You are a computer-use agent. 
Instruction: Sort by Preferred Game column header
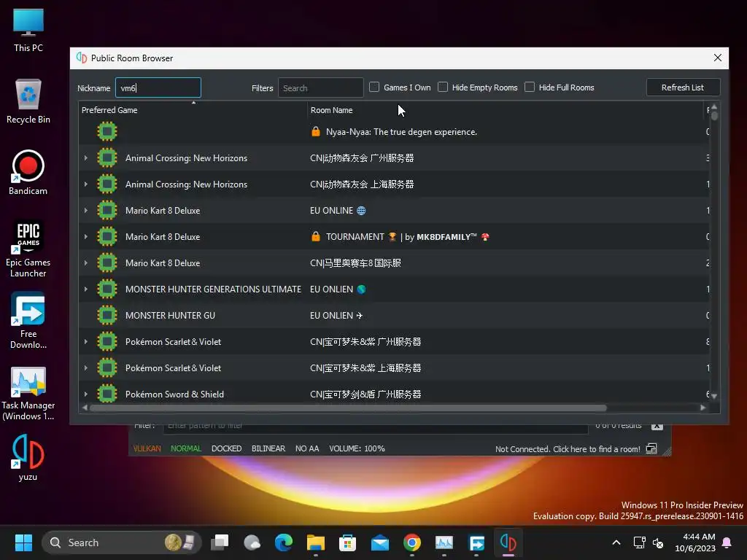point(193,110)
